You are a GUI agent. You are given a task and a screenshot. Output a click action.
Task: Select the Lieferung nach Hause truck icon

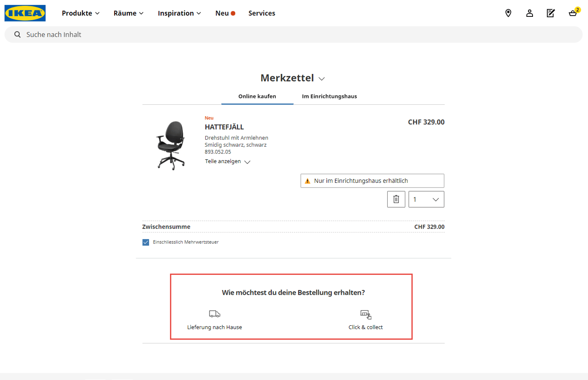tap(215, 314)
